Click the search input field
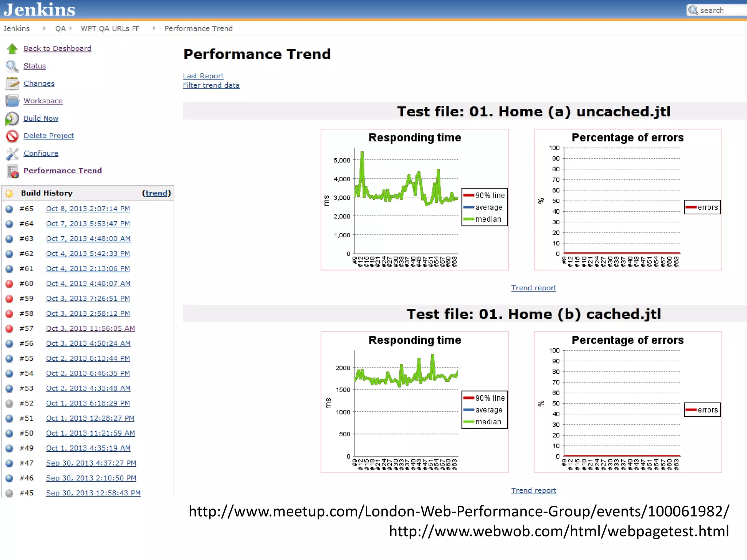747x560 pixels. pyautogui.click(x=717, y=10)
